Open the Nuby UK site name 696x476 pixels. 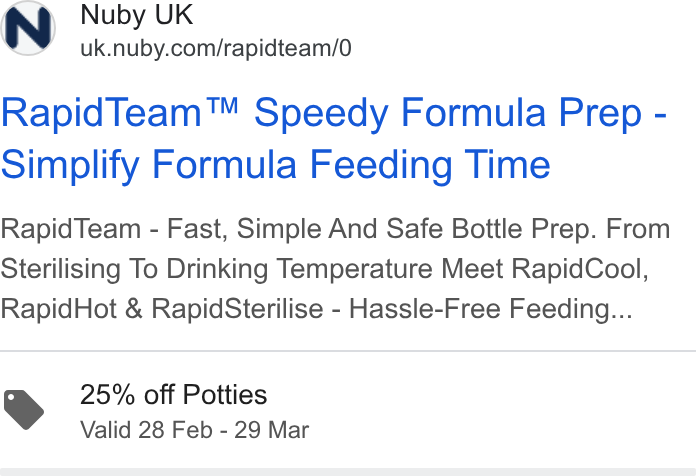(x=137, y=15)
